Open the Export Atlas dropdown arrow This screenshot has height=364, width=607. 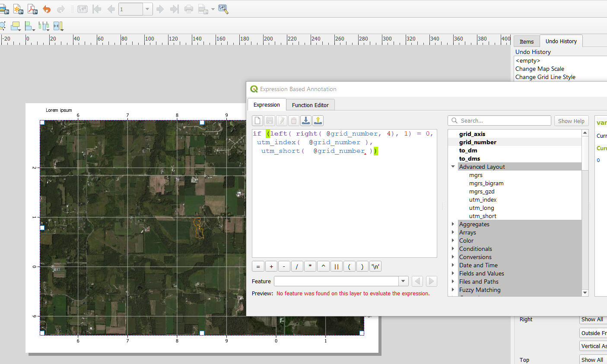213,9
